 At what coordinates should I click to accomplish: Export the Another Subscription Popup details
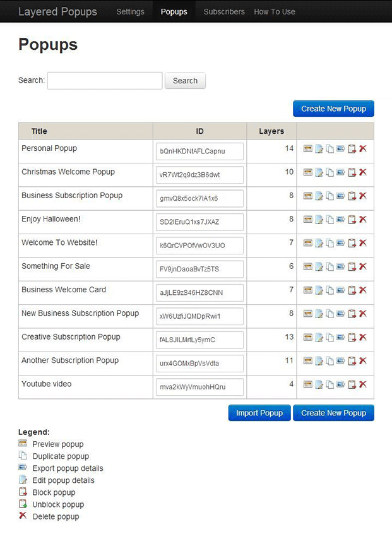341,361
